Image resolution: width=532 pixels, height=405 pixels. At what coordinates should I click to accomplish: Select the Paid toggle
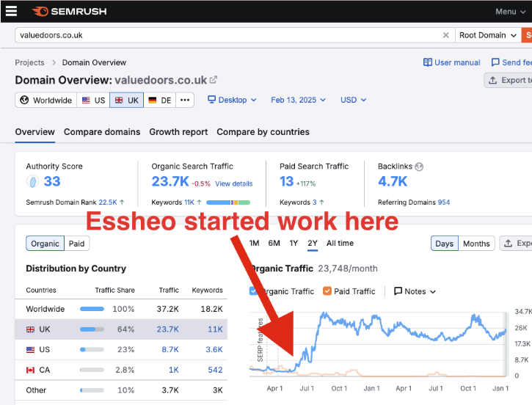coord(76,244)
